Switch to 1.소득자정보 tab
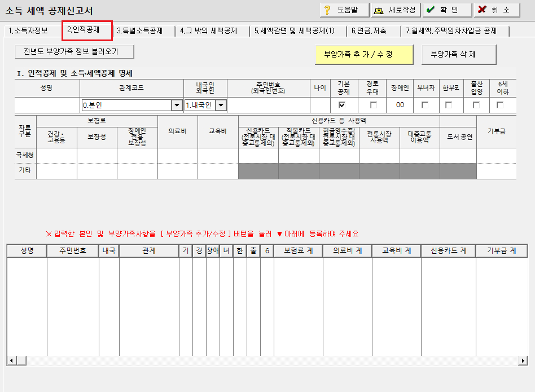 coord(28,30)
